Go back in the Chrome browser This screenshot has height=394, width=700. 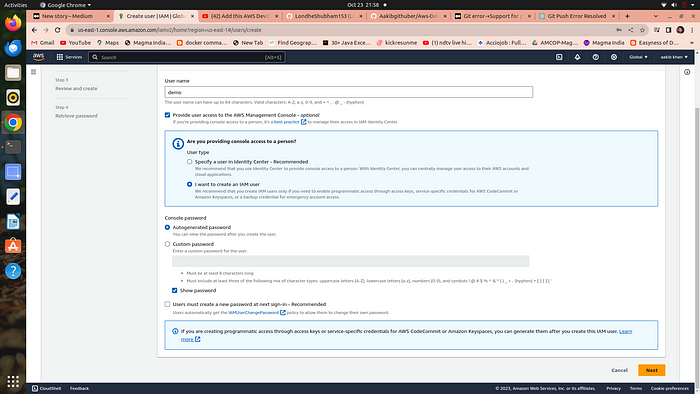tap(34, 30)
